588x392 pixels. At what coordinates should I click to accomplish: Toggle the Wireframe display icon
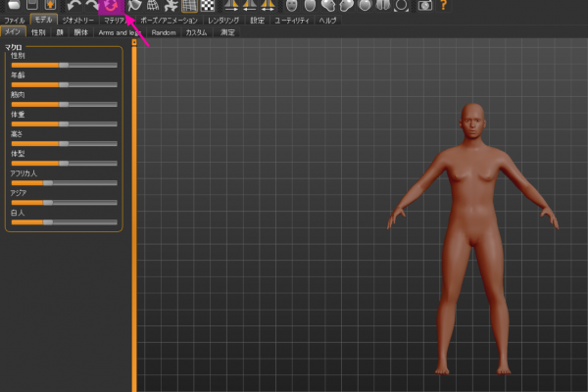point(153,5)
